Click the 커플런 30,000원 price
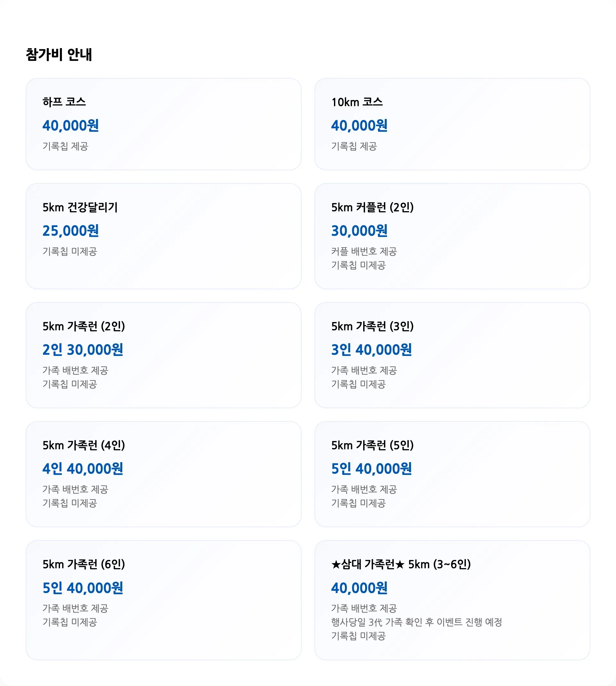The height and width of the screenshot is (686, 616). point(359,231)
